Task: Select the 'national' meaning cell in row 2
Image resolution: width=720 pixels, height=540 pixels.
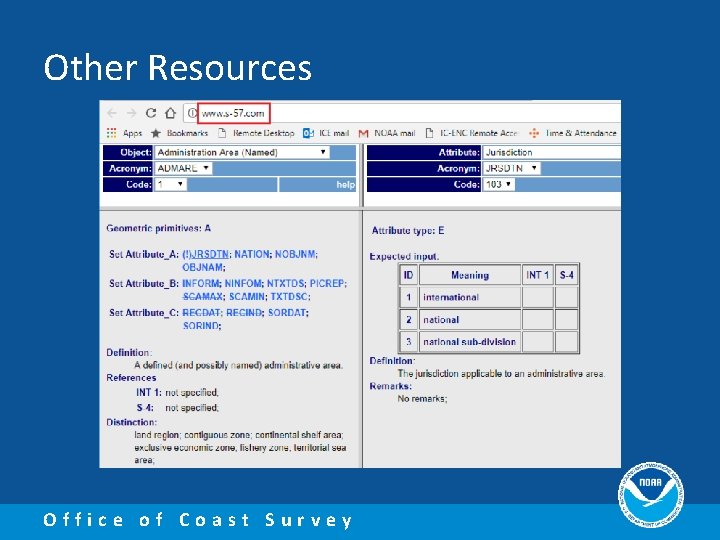Action: [x=470, y=320]
